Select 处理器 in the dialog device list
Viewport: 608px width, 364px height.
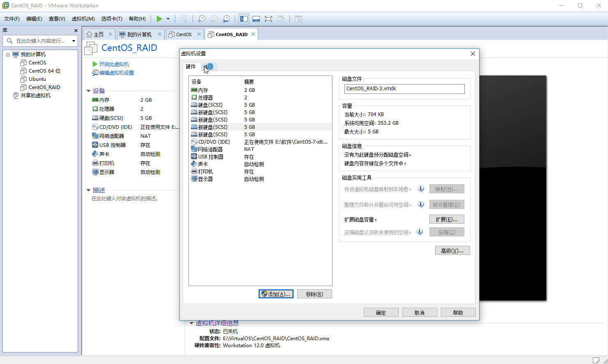(x=260, y=98)
